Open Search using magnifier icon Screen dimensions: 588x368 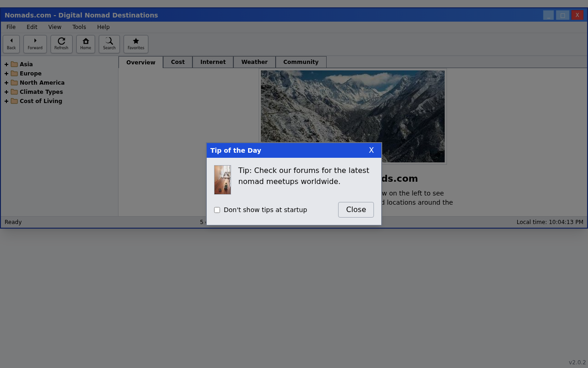(109, 41)
